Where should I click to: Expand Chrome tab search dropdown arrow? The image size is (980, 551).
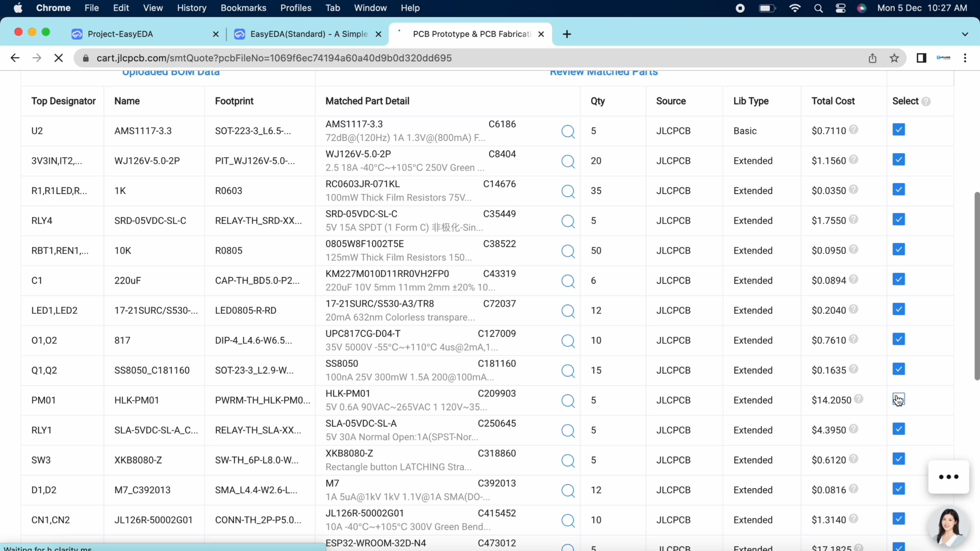click(965, 34)
